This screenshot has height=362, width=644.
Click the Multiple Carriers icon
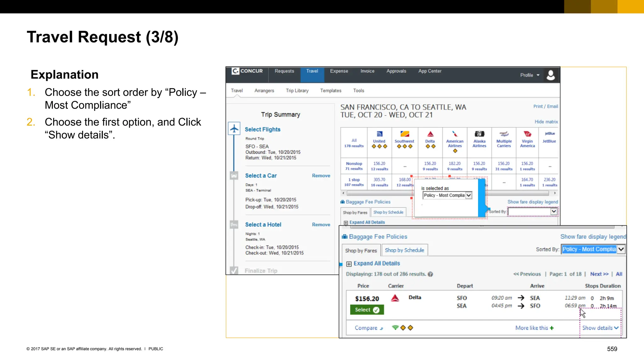point(504,134)
